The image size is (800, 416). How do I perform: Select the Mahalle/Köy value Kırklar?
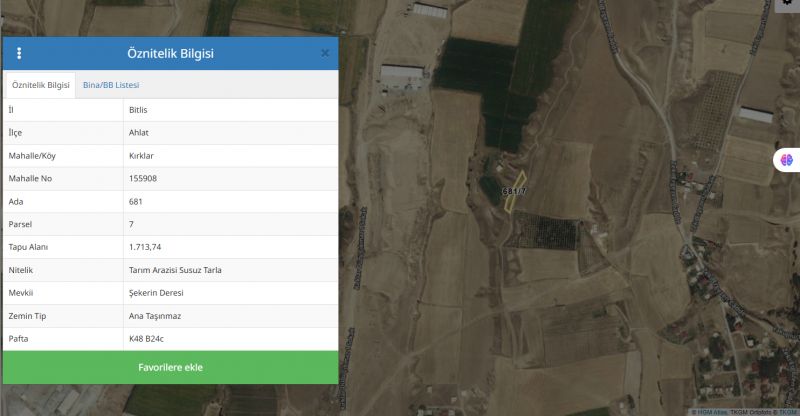click(x=141, y=155)
